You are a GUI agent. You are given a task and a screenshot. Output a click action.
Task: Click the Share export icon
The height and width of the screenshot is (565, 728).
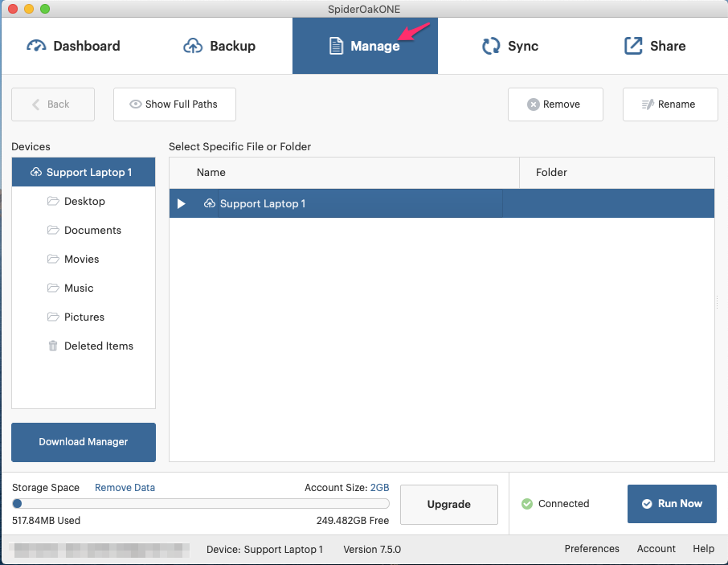point(633,46)
